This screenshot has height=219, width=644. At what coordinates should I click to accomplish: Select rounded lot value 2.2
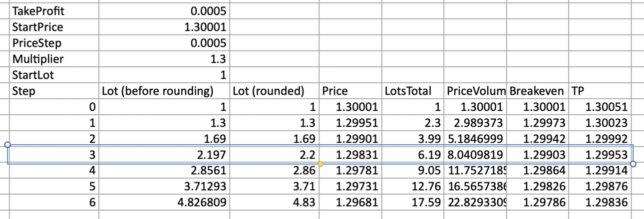(274, 154)
